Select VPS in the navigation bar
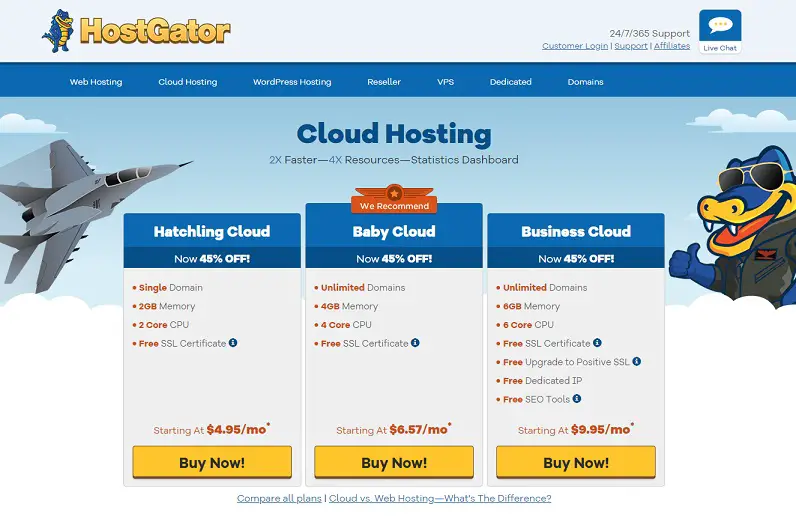This screenshot has width=796, height=516. tap(445, 82)
